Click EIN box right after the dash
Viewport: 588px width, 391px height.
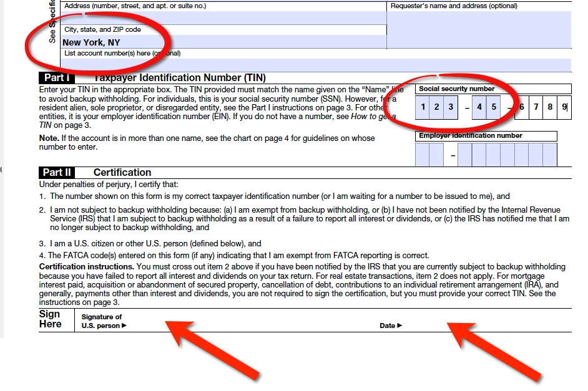click(x=465, y=155)
